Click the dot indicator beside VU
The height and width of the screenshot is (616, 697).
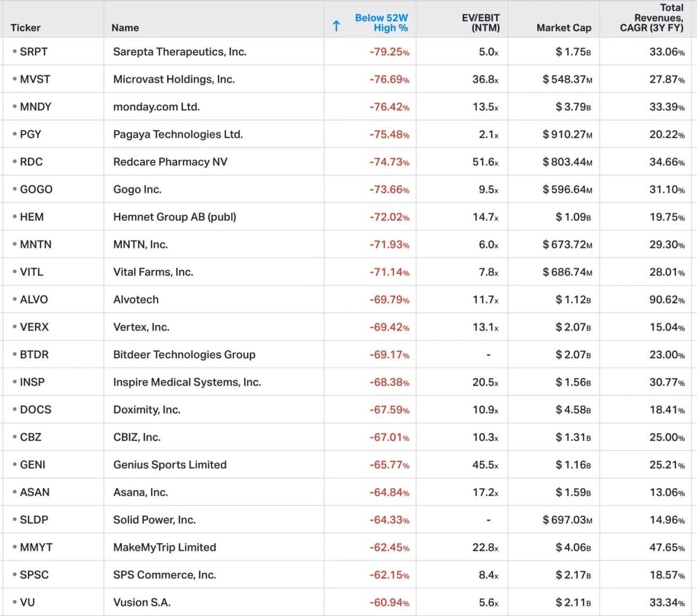pos(15,603)
